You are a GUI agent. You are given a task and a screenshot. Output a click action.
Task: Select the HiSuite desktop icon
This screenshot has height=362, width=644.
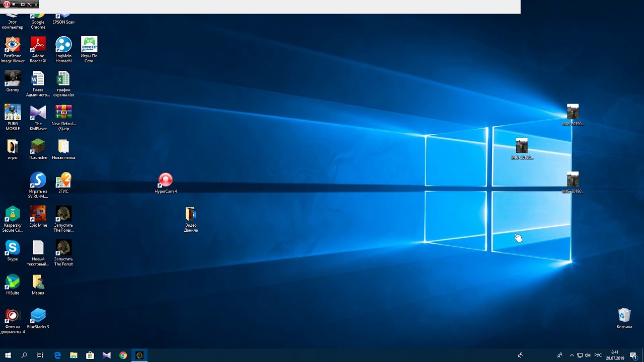point(13,284)
